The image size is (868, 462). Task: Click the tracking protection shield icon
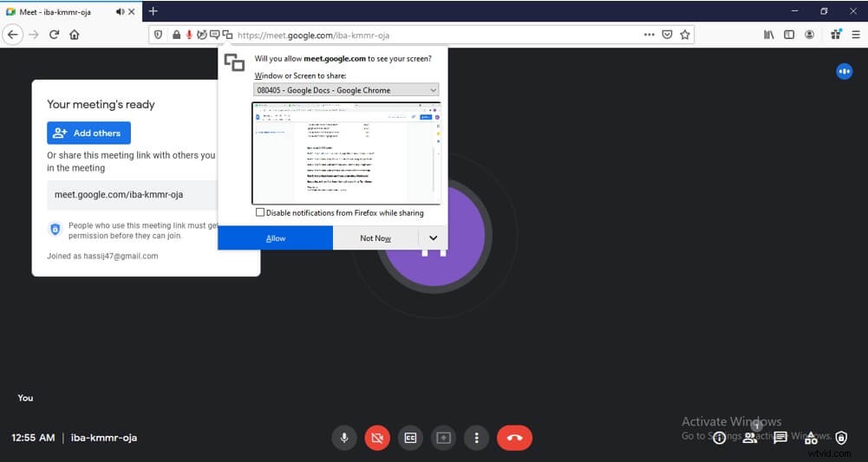tap(159, 35)
